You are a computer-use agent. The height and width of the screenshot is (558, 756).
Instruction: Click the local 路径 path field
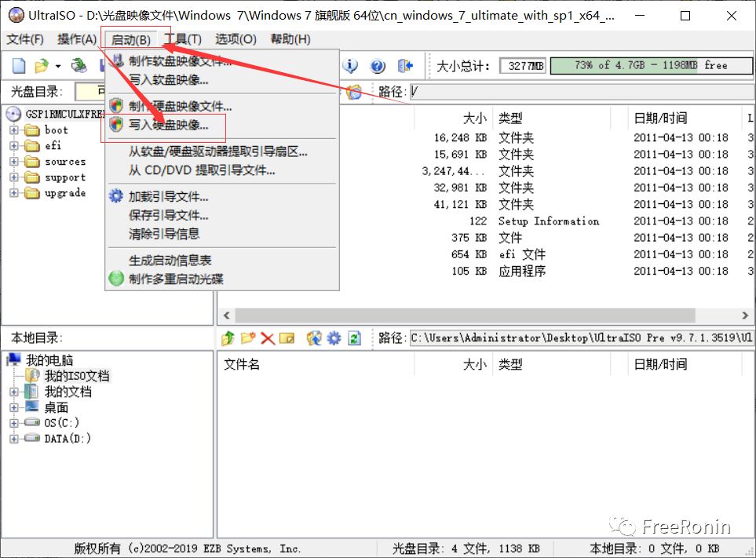coord(582,337)
